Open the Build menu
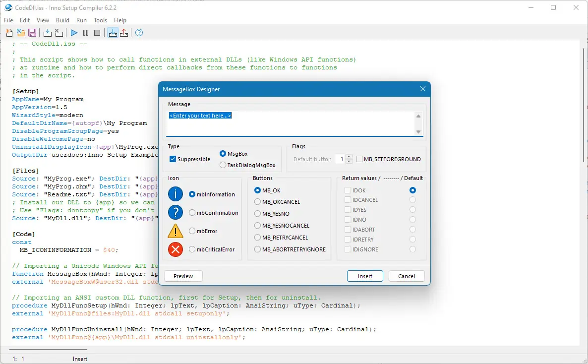This screenshot has height=364, width=588. pos(62,20)
